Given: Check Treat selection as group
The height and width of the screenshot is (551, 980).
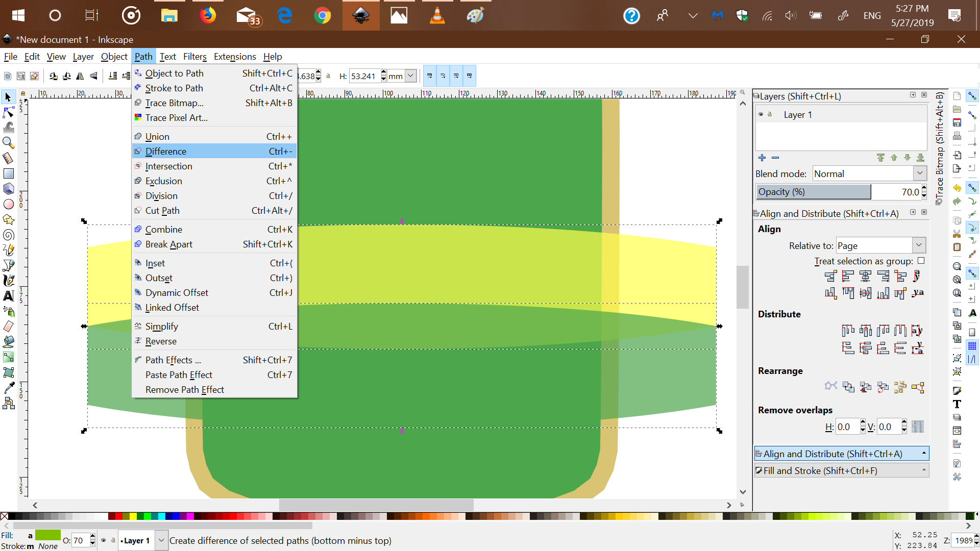Looking at the screenshot, I should (x=921, y=261).
